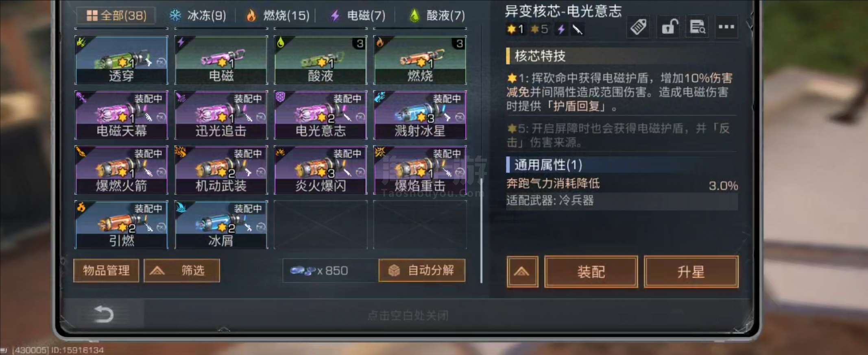Click the 装配 equip button
Viewport: 868px width, 355px height.
click(591, 272)
